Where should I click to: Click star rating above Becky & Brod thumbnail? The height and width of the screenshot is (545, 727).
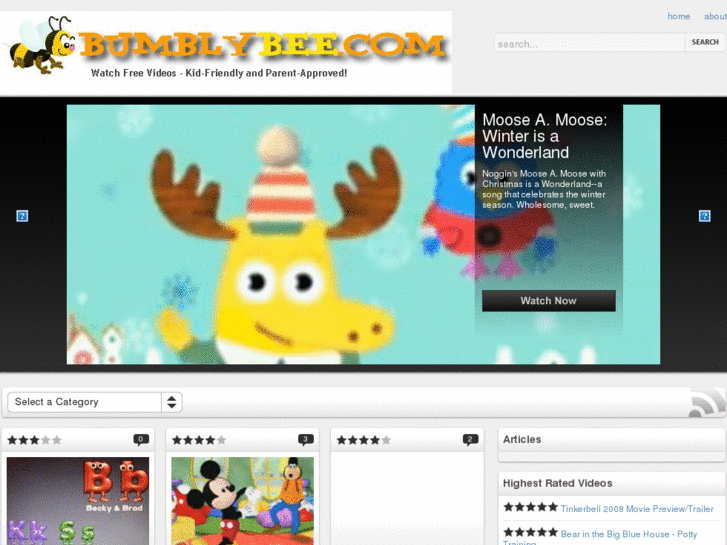pos(34,440)
